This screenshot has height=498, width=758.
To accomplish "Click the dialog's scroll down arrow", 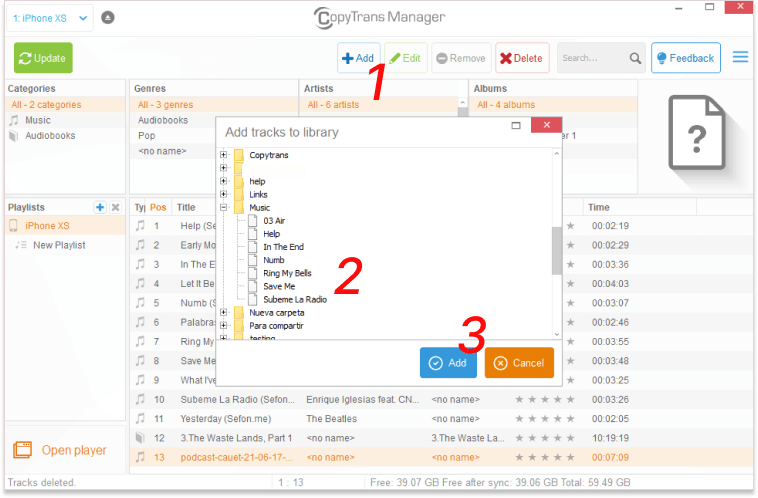I will pyautogui.click(x=557, y=334).
